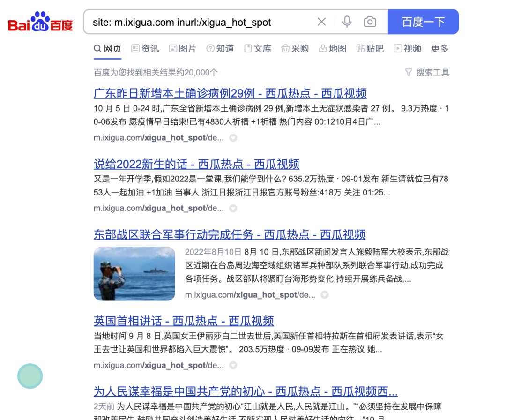Viewport: 506px width, 420px height.
Task: Click URL under 说给2022新生的话 result
Action: [x=158, y=208]
